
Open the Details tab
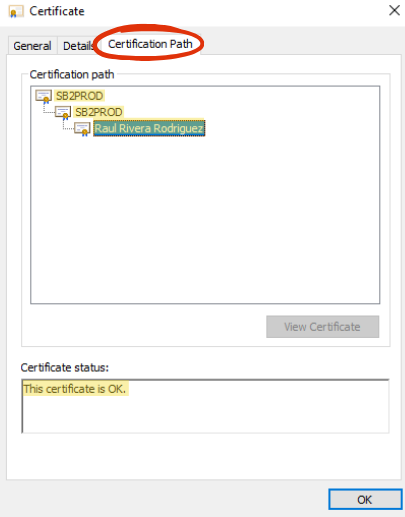point(78,46)
